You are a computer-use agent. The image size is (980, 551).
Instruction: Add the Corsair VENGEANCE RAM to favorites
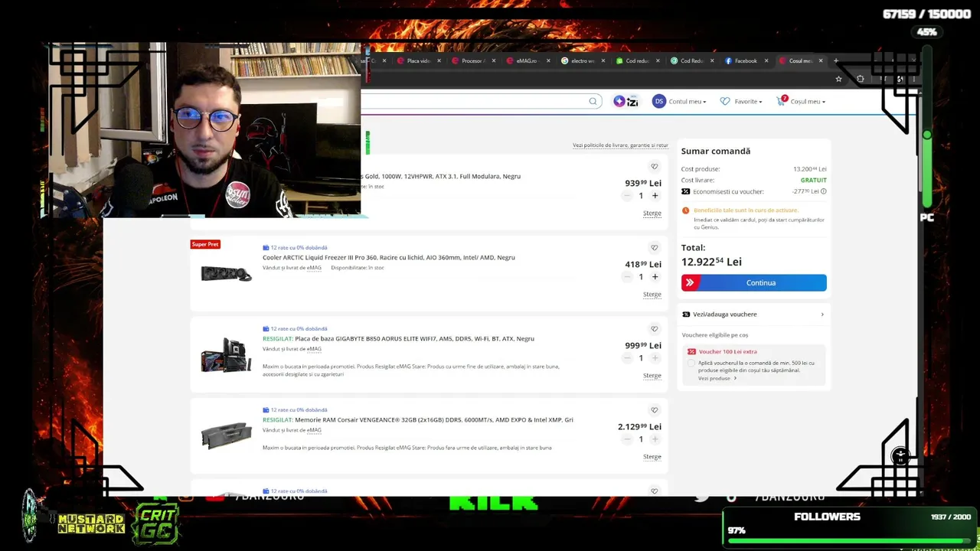coord(654,409)
